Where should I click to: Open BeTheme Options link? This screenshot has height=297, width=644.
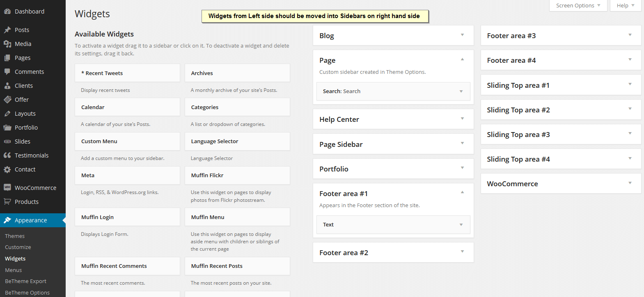point(27,292)
